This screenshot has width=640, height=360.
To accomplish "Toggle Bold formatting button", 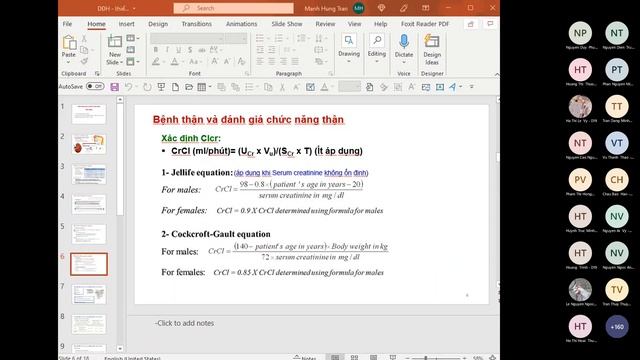I will click(156, 50).
